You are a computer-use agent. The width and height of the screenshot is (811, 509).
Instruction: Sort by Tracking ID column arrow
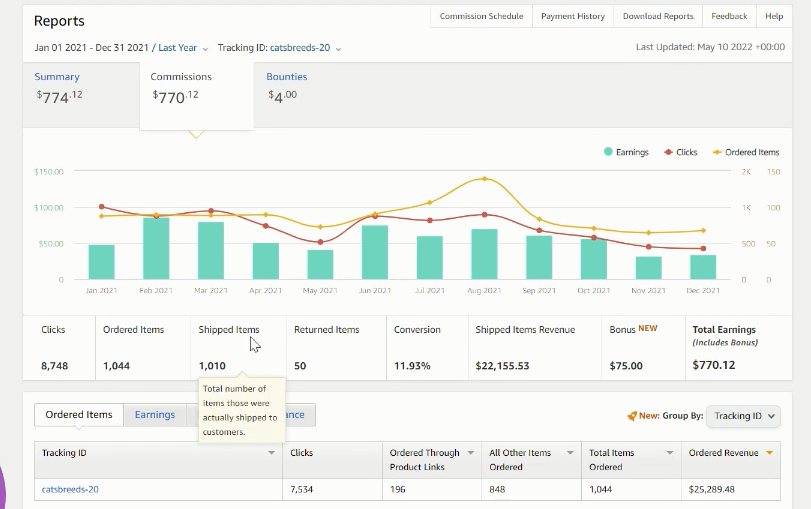pos(271,453)
